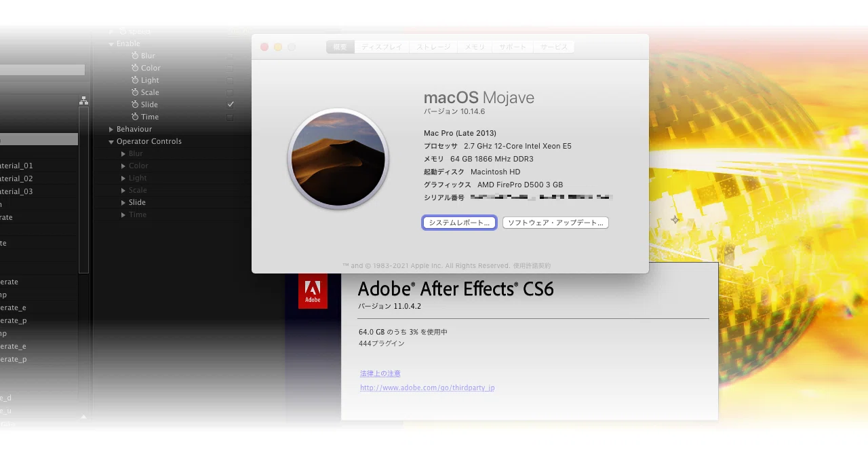Viewport: 868px width, 454px height.
Task: Switch to the メモリ tab
Action: 475,47
